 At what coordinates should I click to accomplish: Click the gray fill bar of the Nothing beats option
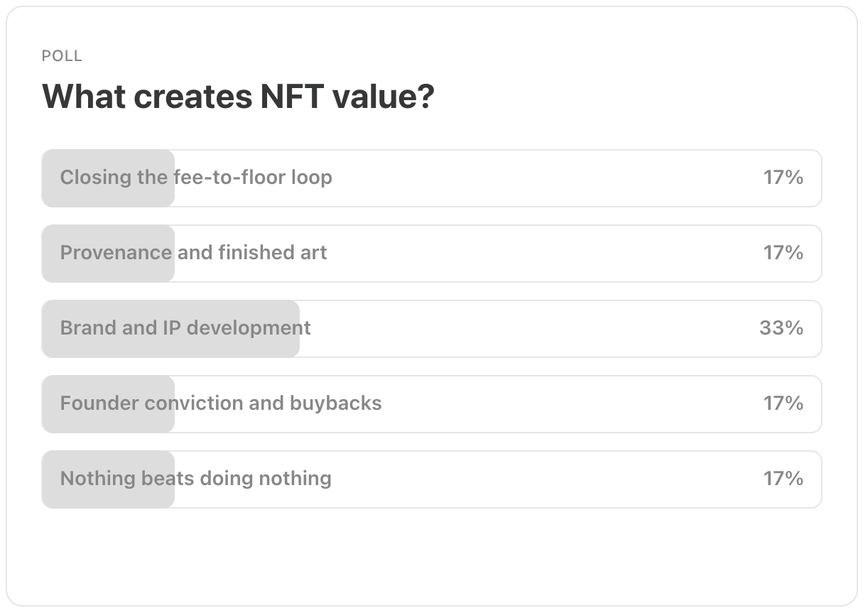[x=109, y=479]
